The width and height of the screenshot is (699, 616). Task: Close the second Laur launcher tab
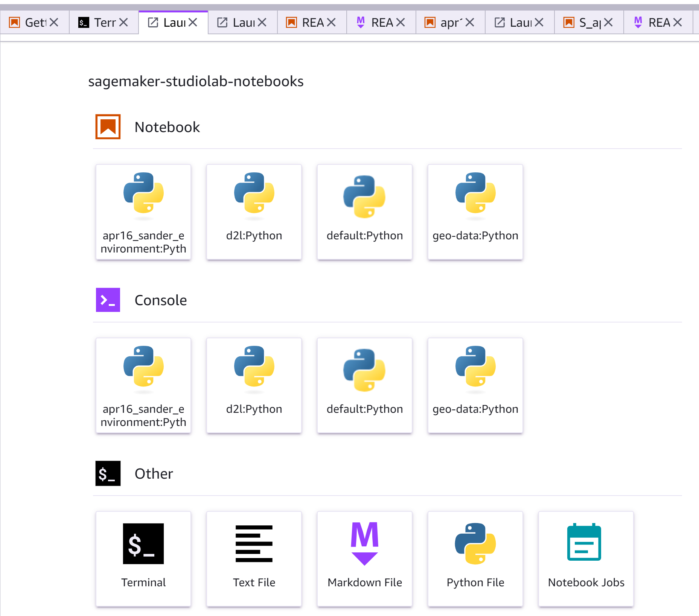pyautogui.click(x=262, y=23)
